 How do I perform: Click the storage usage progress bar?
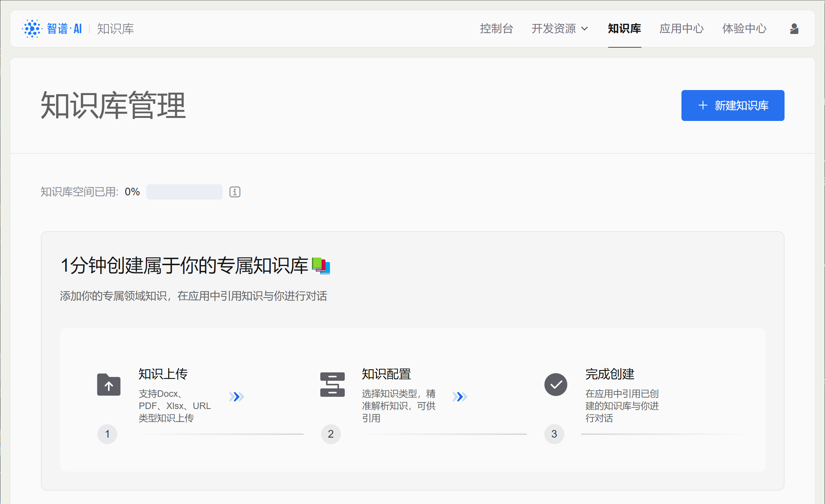(184, 192)
